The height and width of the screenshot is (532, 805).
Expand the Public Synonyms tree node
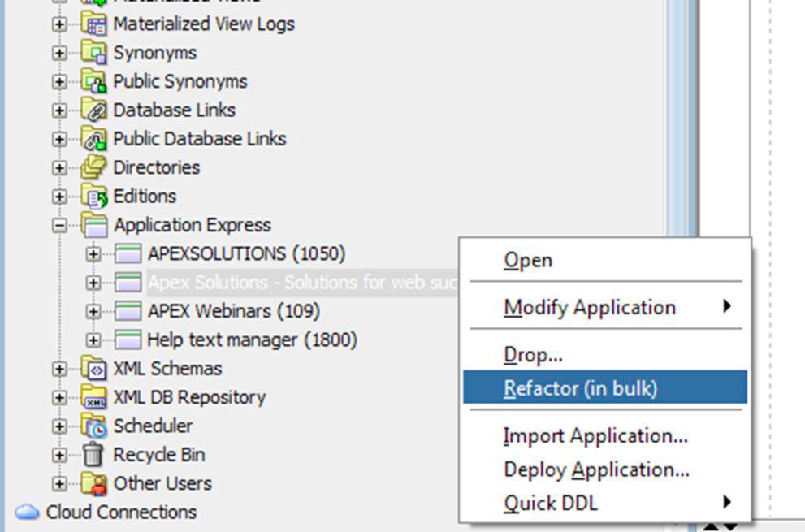pos(59,82)
